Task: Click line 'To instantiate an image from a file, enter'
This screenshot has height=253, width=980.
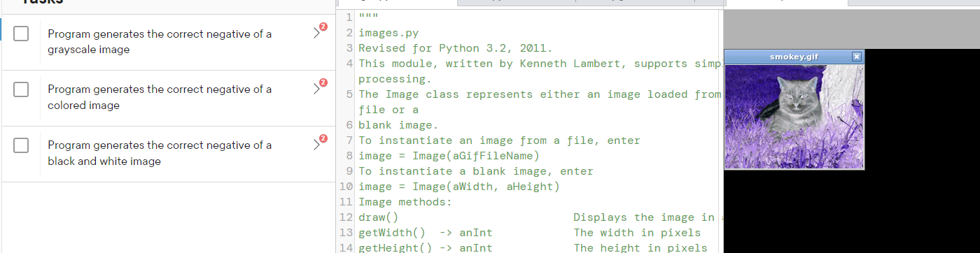Action: (x=499, y=140)
